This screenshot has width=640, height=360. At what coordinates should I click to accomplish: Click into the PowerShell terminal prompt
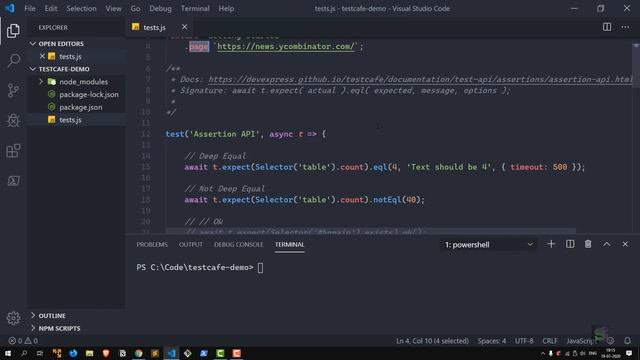pos(260,268)
